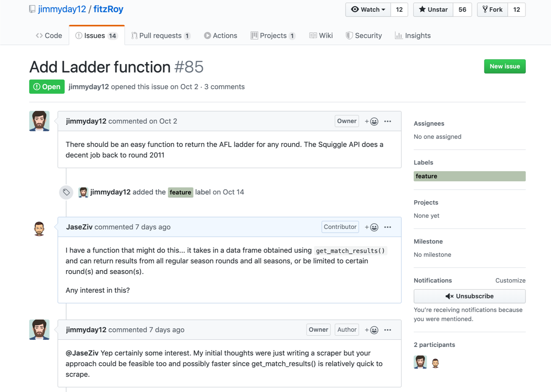Switch to the Code tab
Screen dimensions: 551x392
tap(49, 36)
